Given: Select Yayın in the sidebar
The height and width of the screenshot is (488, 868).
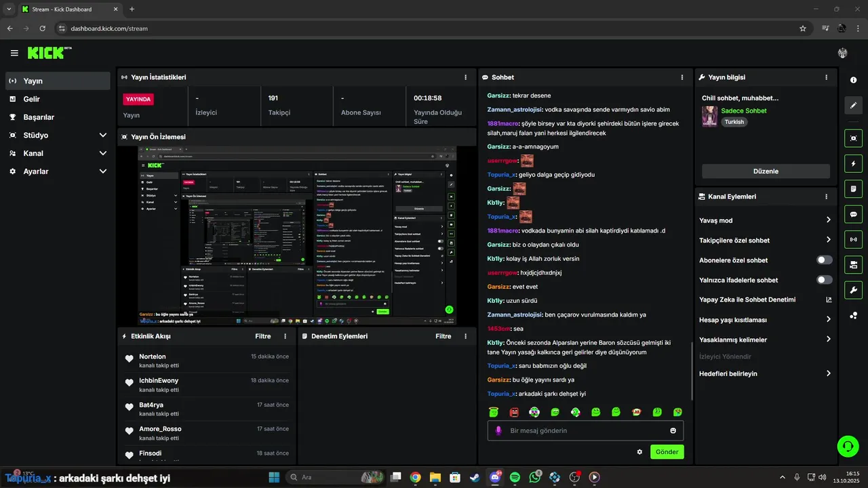Looking at the screenshot, I should click(58, 81).
